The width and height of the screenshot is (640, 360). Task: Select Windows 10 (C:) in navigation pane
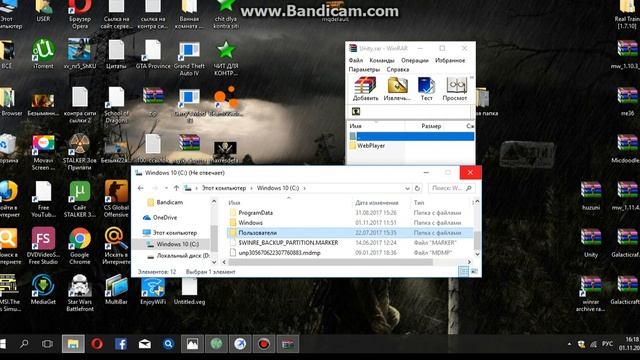178,244
